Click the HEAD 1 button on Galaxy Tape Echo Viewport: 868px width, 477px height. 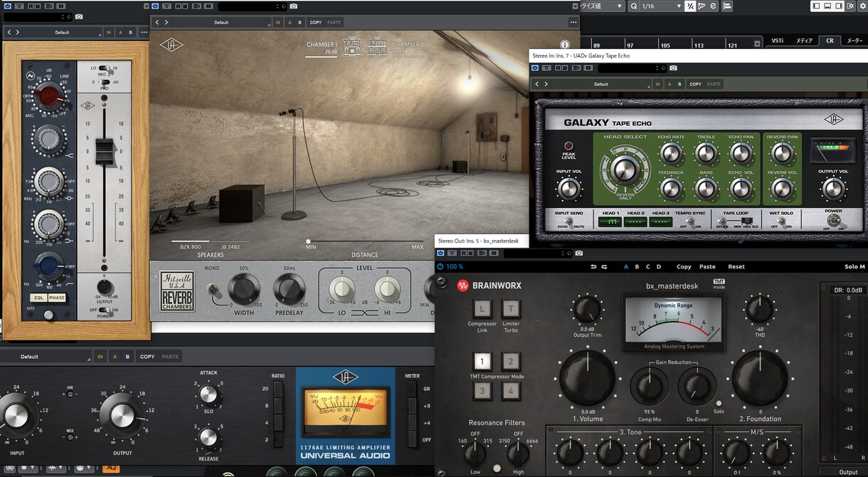(x=610, y=221)
